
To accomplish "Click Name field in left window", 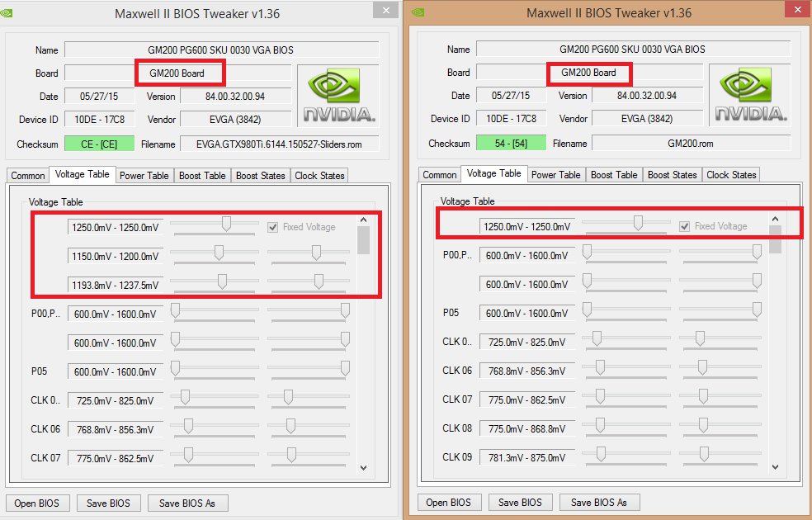I will point(222,50).
